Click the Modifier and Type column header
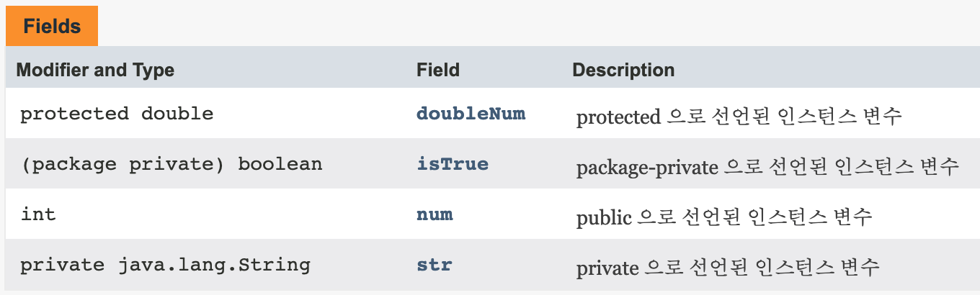 [x=95, y=71]
